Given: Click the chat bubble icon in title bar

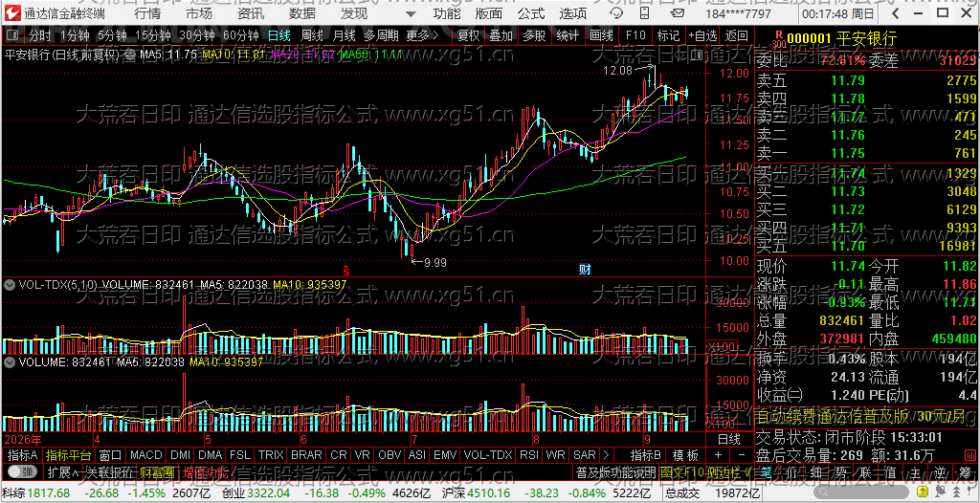Looking at the screenshot, I should pos(616,13).
